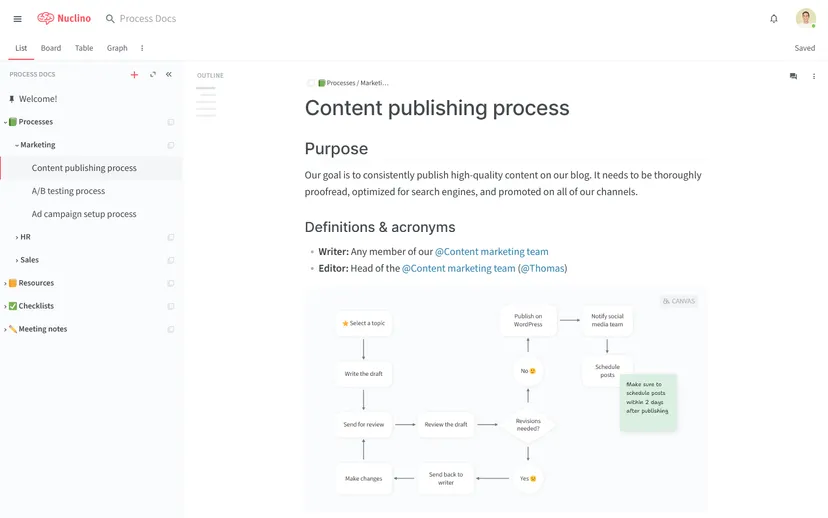This screenshot has height=518, width=828.
Task: Click the Checklists row item-count icon
Action: coord(171,306)
